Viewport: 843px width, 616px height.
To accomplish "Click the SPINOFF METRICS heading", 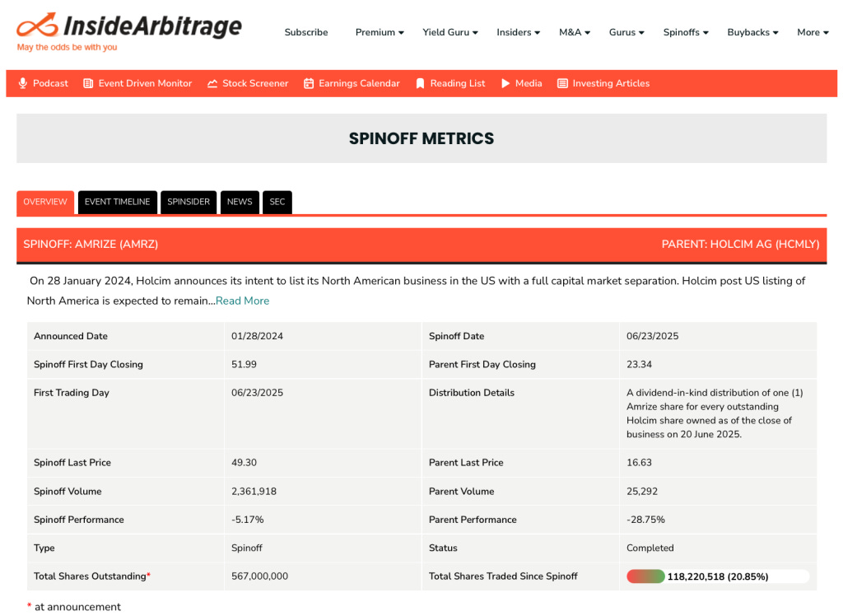I will click(421, 139).
